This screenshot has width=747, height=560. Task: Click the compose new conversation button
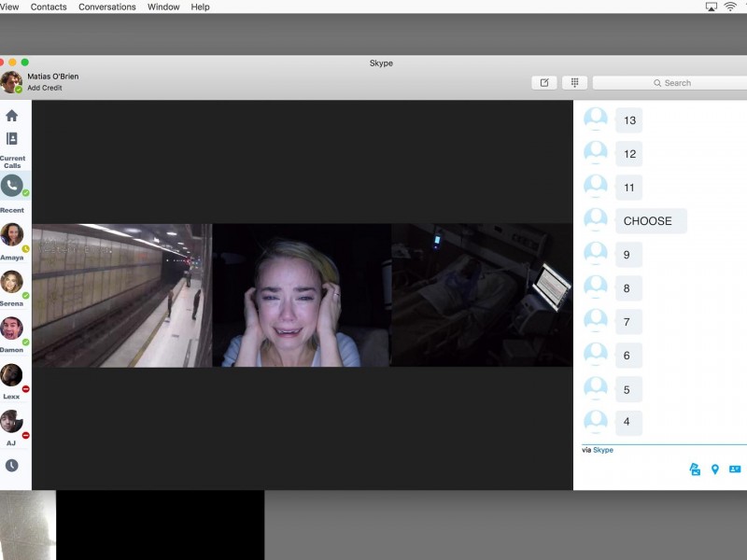point(544,83)
